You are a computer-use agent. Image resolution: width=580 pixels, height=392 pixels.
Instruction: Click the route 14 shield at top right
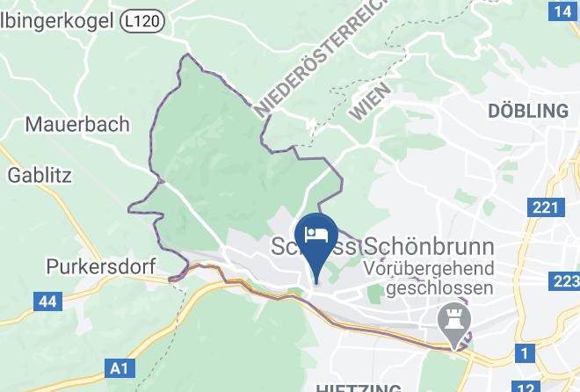click(563, 11)
